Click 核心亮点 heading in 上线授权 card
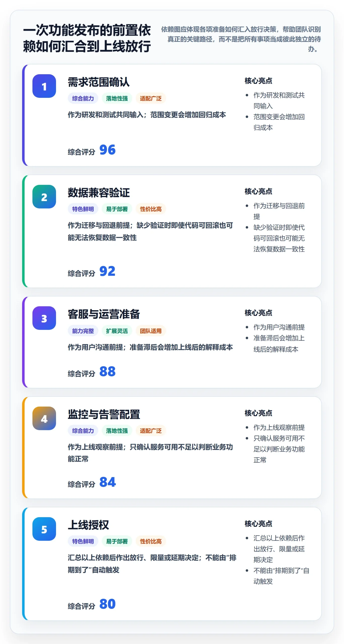This screenshot has width=344, height=644. pyautogui.click(x=258, y=524)
